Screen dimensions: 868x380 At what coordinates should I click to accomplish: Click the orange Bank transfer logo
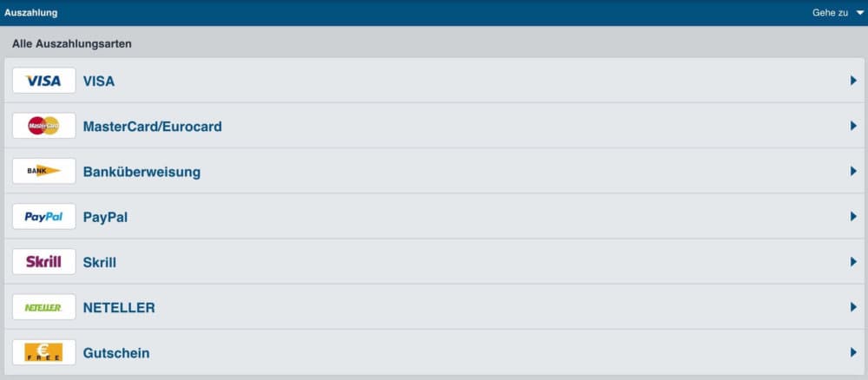[43, 171]
